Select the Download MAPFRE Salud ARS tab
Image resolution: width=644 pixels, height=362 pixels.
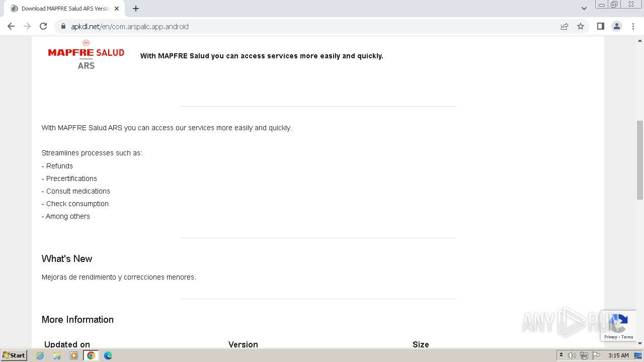point(64,9)
